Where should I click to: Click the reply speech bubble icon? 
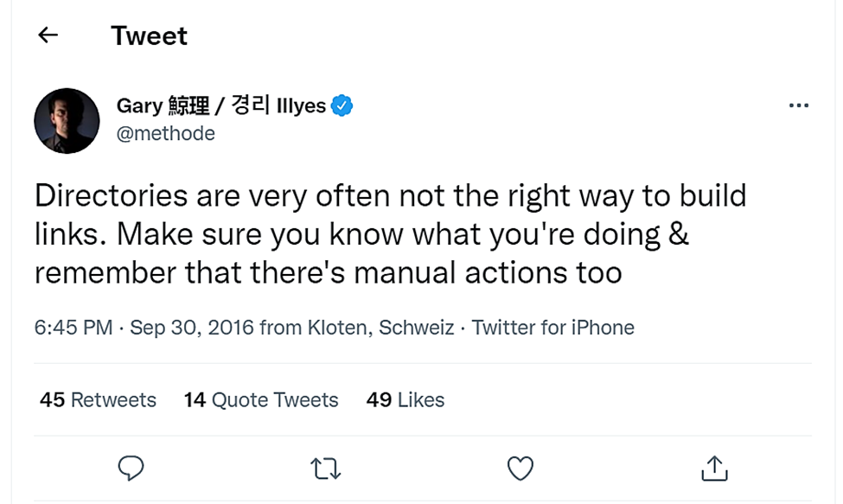point(131,468)
